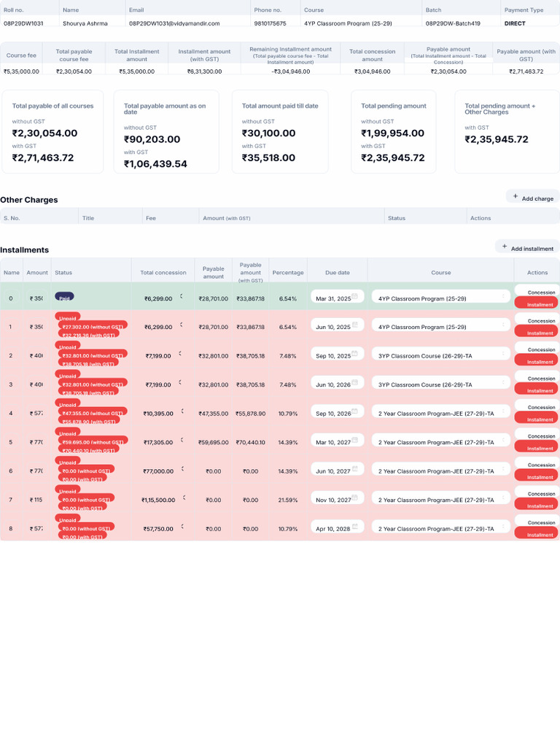Click ₹47,355.00 (without GST) status pill

click(93, 413)
